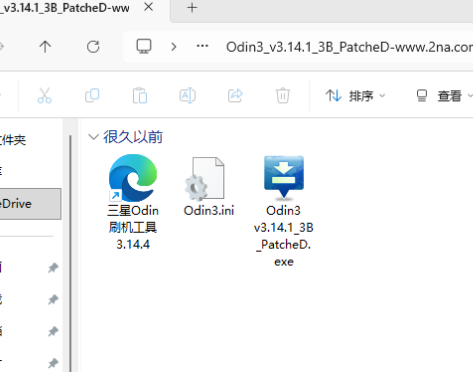Viewport: 473px width, 372px height.
Task: Click the breadcrumb chevron after PC icon
Action: tap(174, 47)
